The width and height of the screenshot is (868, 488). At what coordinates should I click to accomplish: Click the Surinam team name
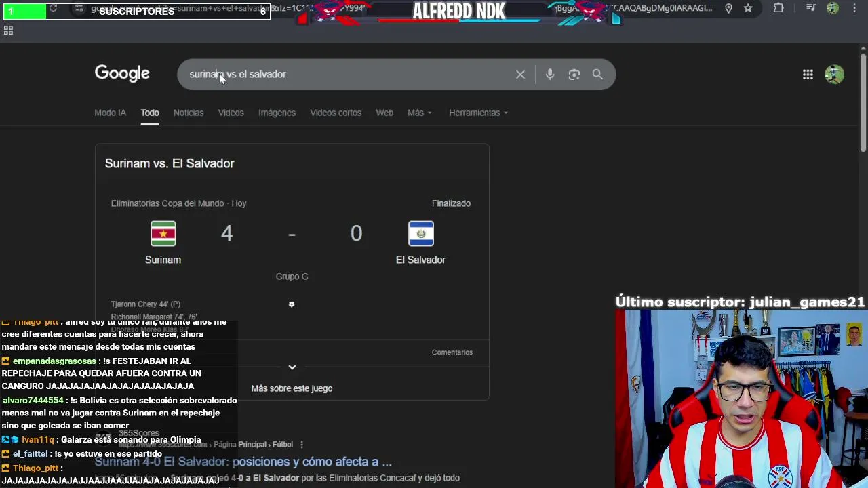click(x=163, y=260)
